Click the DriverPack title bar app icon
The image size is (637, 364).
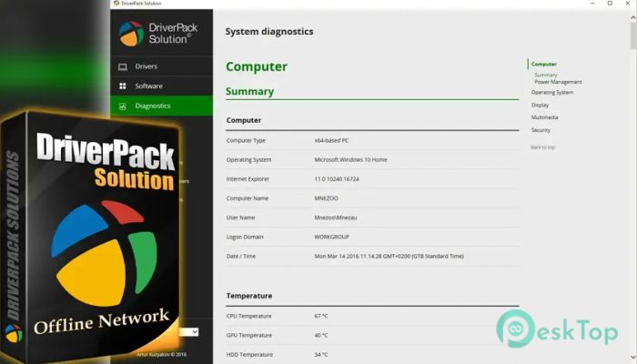(116, 4)
